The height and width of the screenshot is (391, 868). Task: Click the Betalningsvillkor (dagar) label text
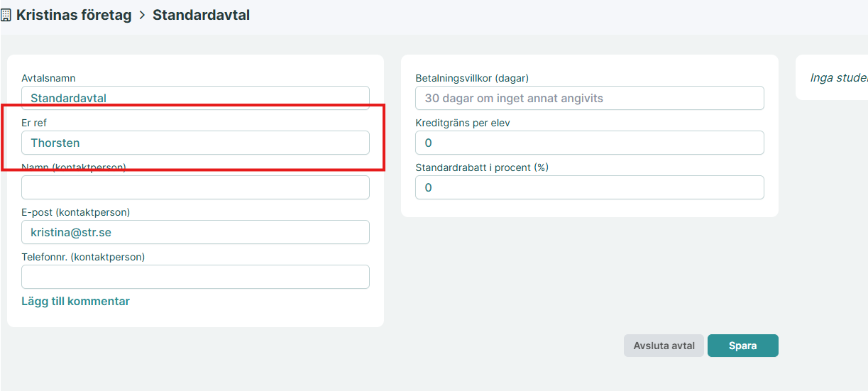point(472,78)
